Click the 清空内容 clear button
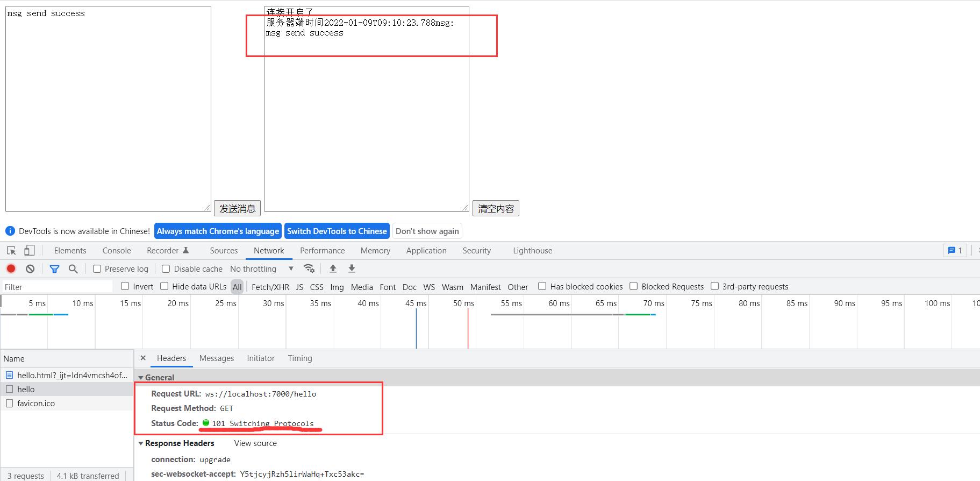The width and height of the screenshot is (980, 481). click(x=496, y=209)
